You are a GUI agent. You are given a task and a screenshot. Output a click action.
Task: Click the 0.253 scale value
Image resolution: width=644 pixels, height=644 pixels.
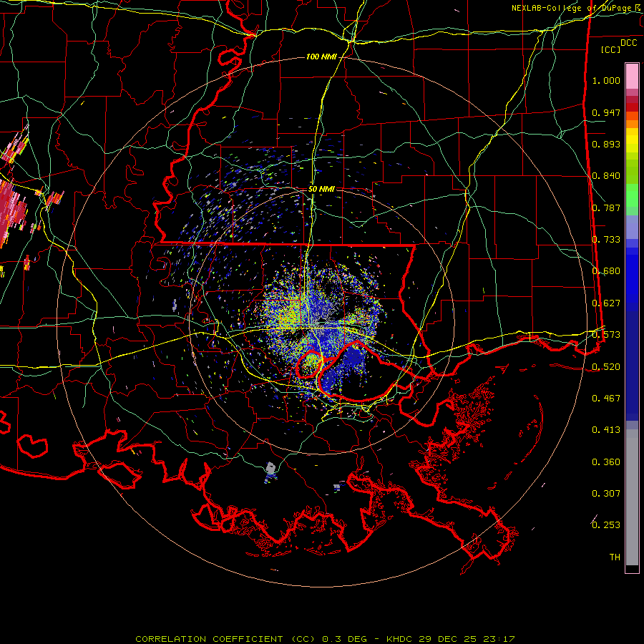pos(606,525)
